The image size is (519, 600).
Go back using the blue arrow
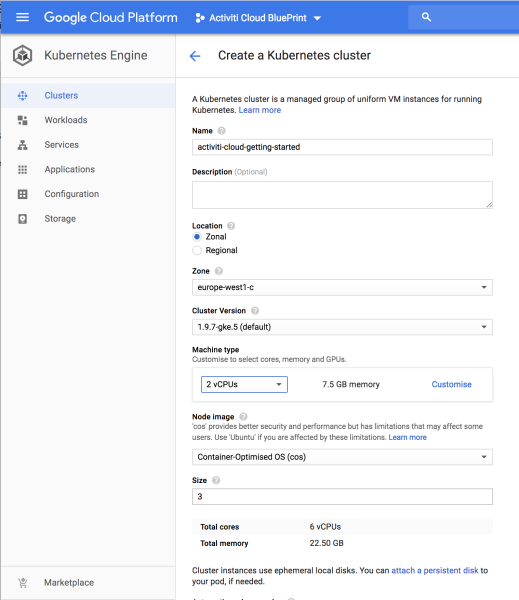(x=195, y=56)
